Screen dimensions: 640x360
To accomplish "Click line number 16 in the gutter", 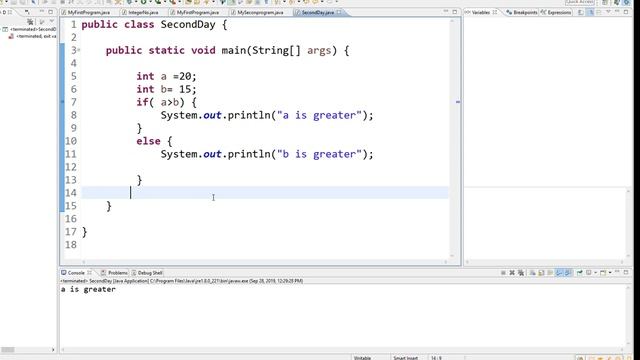I will (71, 219).
